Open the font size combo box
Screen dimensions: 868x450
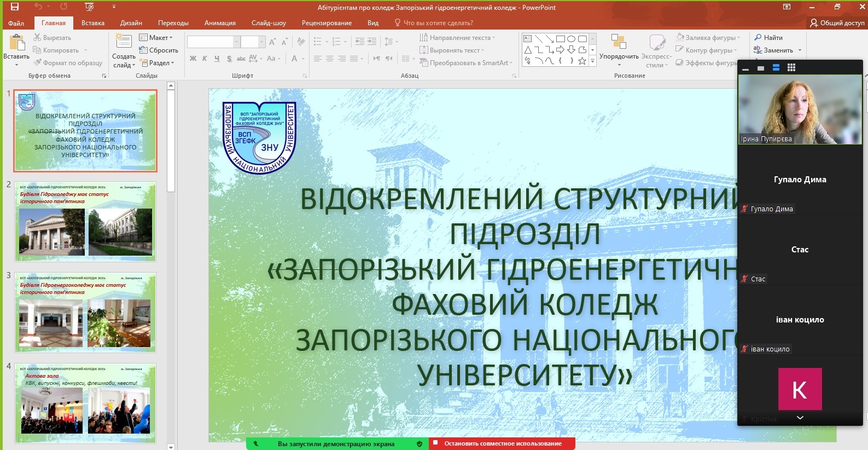point(253,42)
